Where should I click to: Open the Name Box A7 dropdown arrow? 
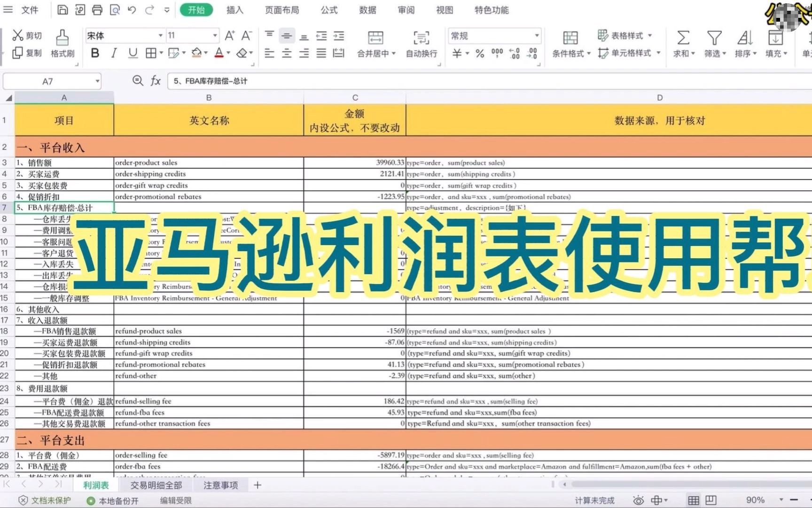[x=97, y=81]
